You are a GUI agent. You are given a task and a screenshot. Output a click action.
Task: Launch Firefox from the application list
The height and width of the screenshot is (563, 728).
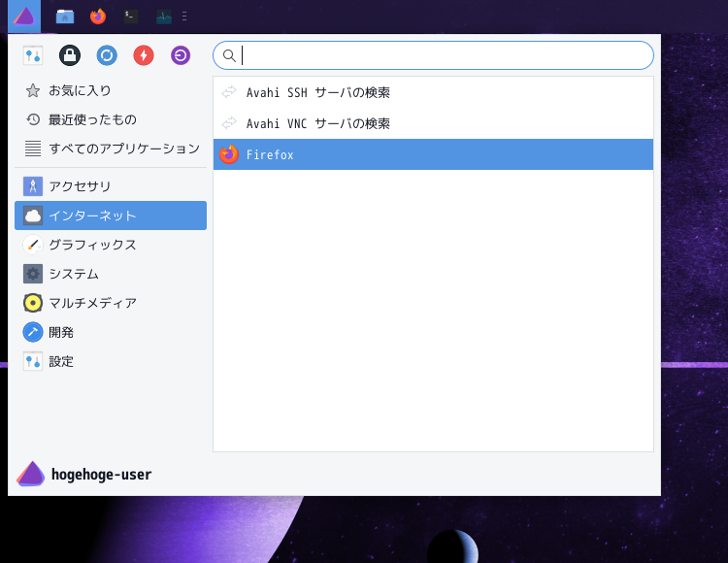(433, 154)
